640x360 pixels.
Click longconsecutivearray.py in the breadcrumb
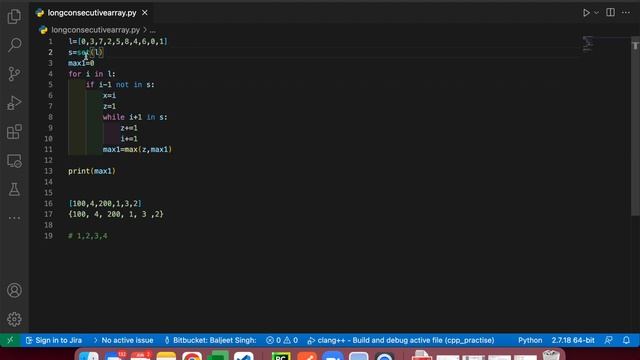[96, 30]
